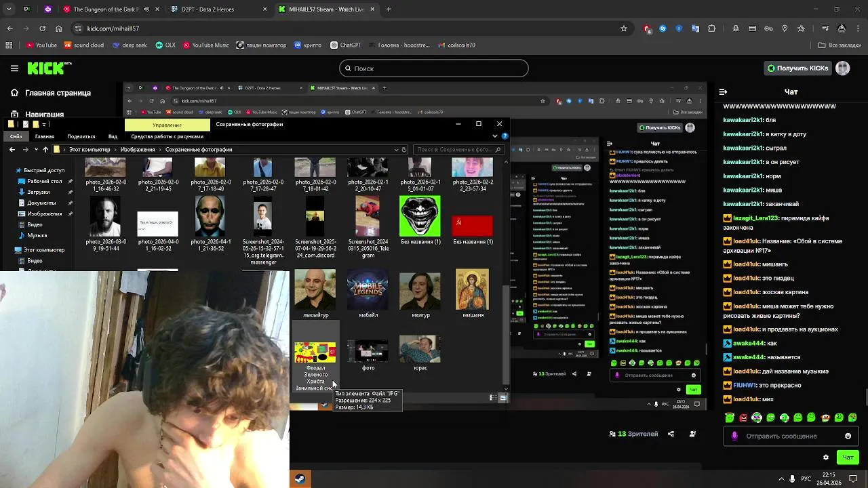Reload the page in browser toolbar

(42, 28)
